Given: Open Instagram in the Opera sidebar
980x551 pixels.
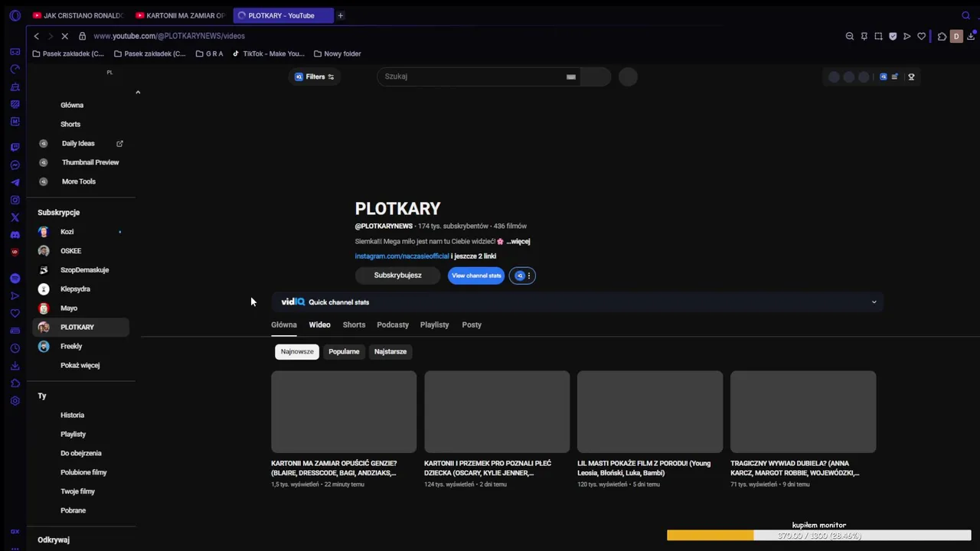Looking at the screenshot, I should point(15,201).
